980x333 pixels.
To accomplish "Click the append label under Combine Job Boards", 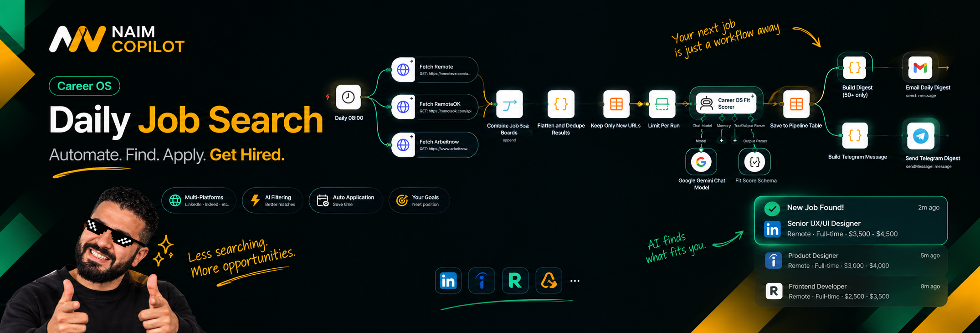I will tap(509, 140).
